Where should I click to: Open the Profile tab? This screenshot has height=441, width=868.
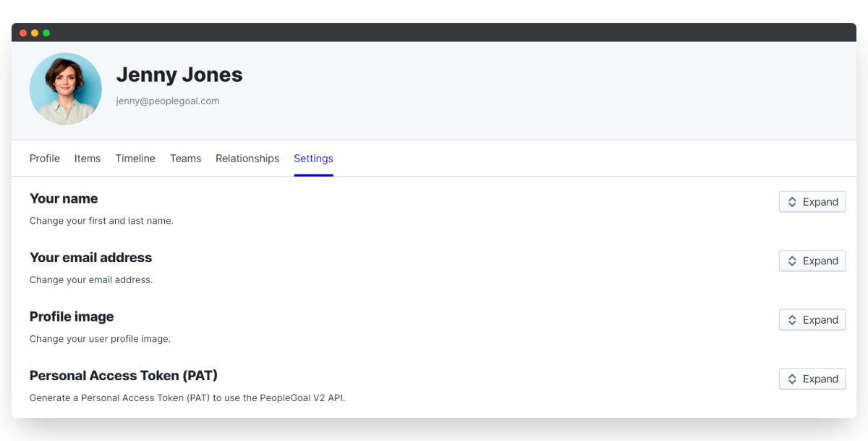[45, 159]
